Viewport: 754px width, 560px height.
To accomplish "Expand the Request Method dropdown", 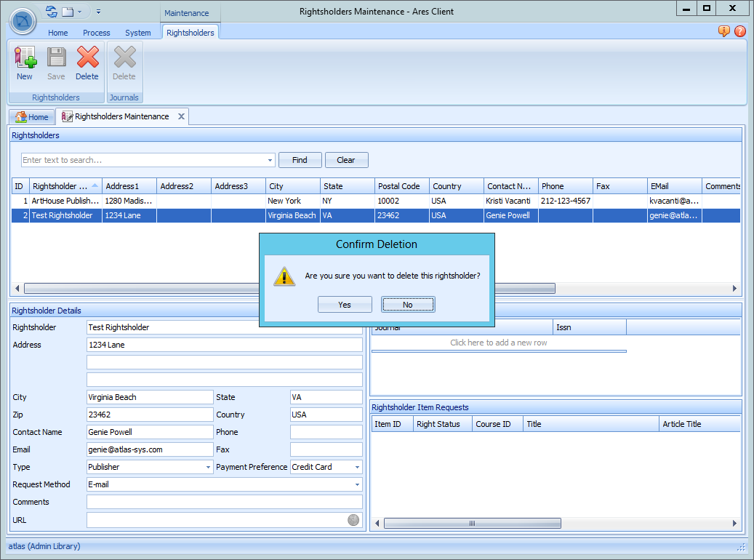I will pos(357,484).
